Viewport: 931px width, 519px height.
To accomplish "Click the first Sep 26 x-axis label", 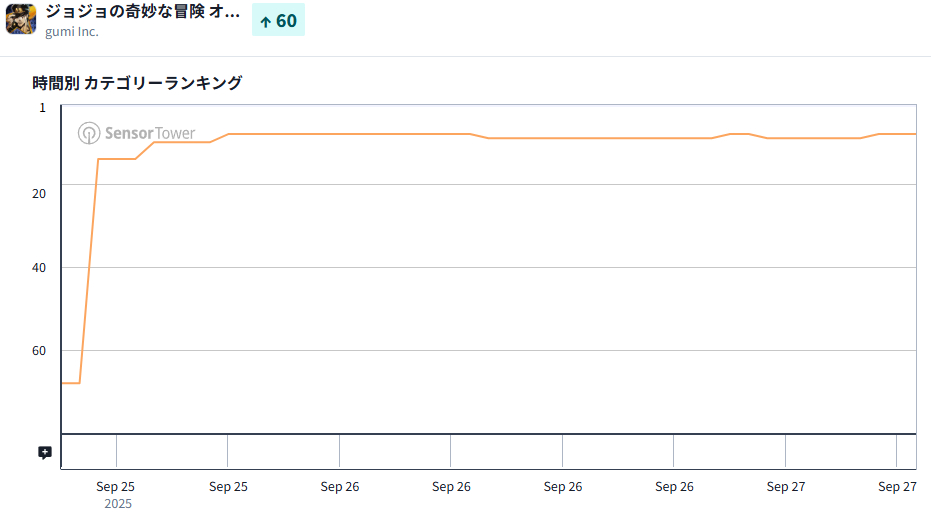I will click(340, 487).
